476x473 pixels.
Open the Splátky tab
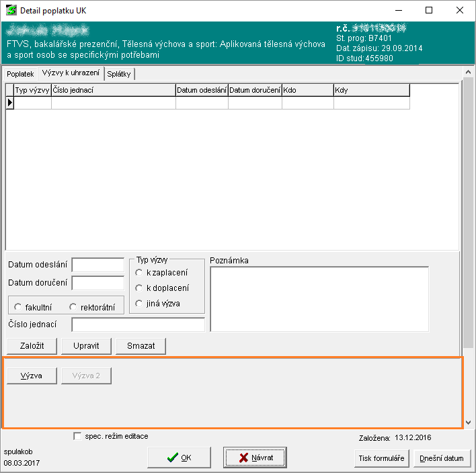[x=119, y=74]
